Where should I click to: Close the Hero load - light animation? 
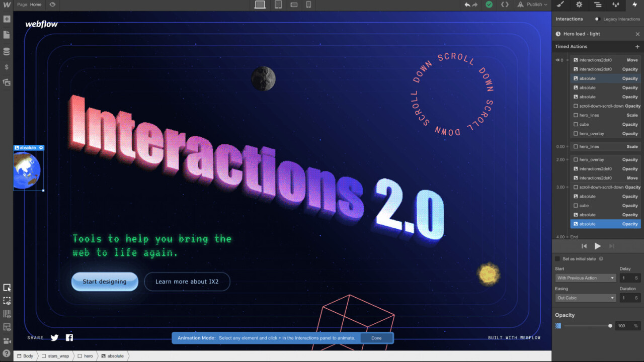tap(637, 34)
